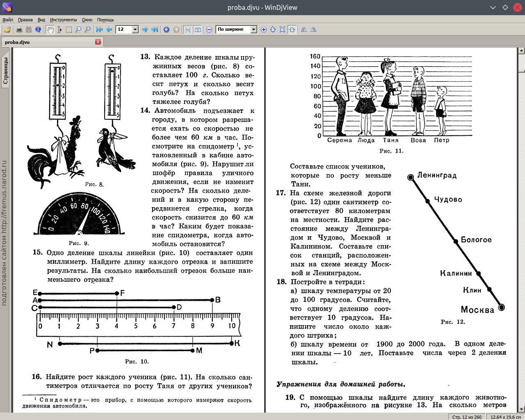The height and width of the screenshot is (420, 525).
Task: Open the Вид menu
Action: tap(41, 20)
